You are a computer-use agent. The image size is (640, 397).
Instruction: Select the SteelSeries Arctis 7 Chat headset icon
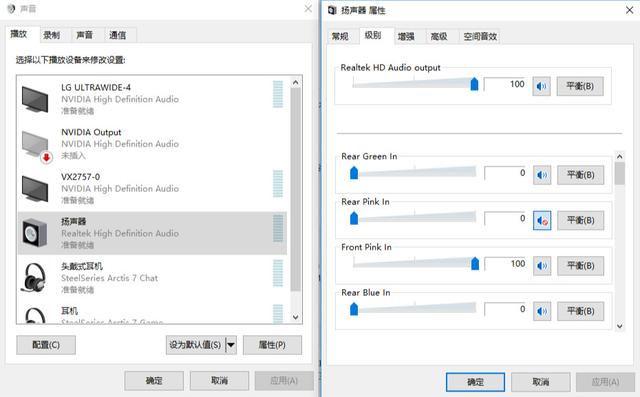(x=34, y=277)
